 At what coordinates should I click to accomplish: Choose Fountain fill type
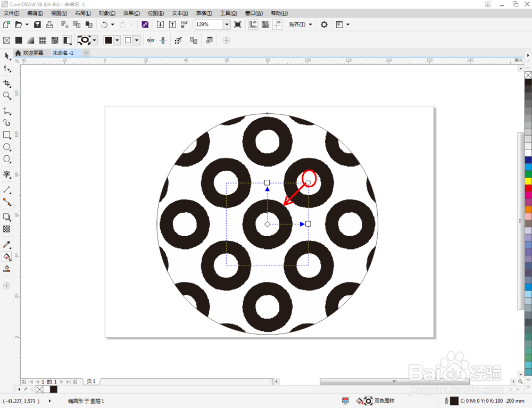pos(30,40)
